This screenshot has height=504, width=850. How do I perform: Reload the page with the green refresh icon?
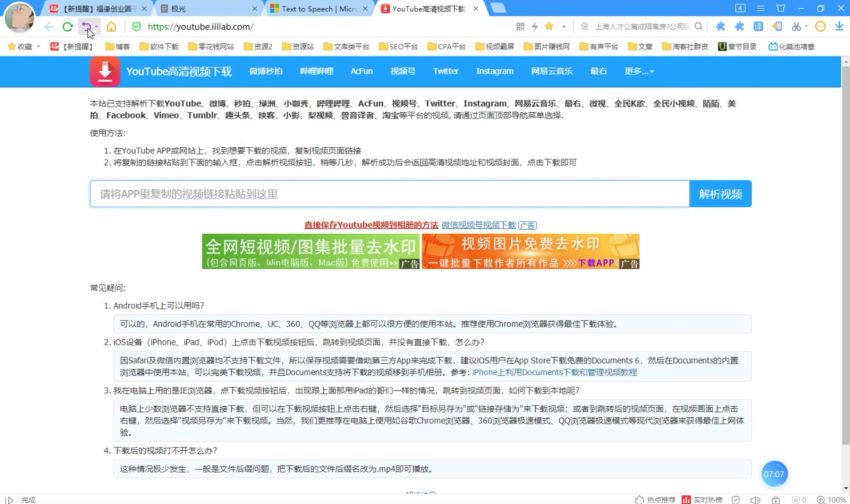click(x=67, y=27)
